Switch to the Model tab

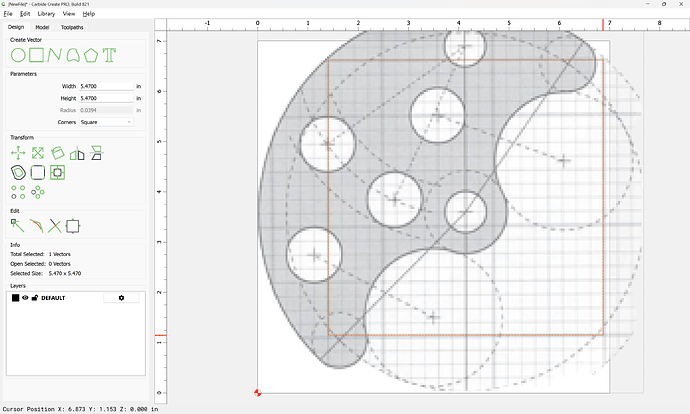point(42,27)
